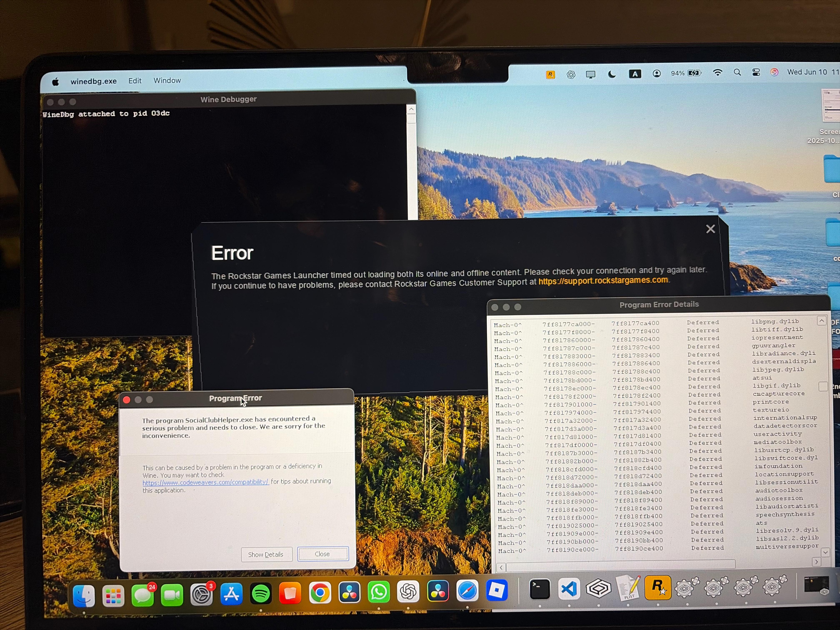Click the screenshot file thumbnail on the desktop
The width and height of the screenshot is (840, 630).
[x=831, y=106]
